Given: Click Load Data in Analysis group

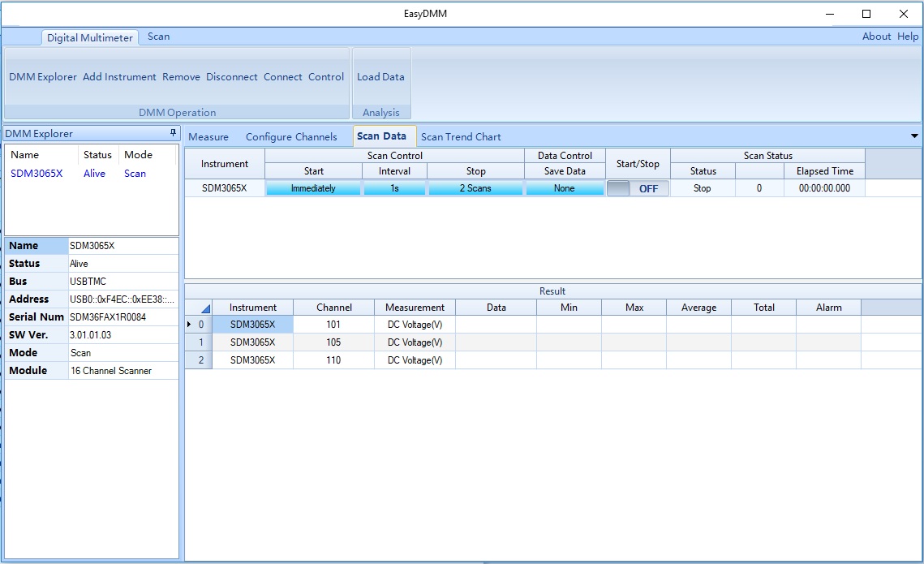Looking at the screenshot, I should (x=380, y=77).
